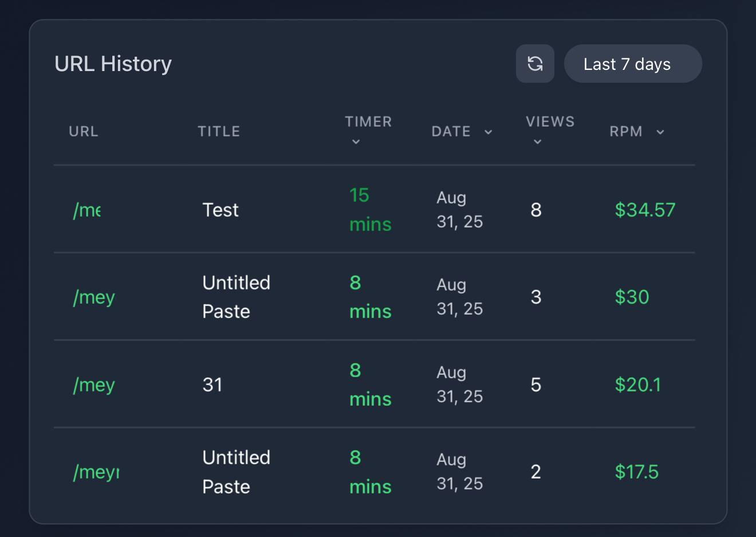
Task: Click the views count of 8
Action: (x=535, y=210)
